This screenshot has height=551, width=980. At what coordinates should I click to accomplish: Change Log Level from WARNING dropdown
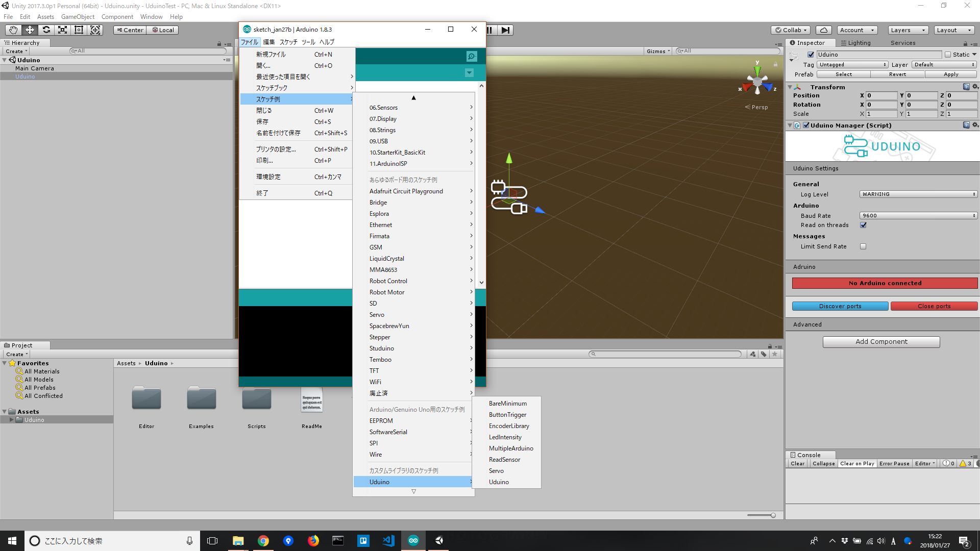click(918, 194)
